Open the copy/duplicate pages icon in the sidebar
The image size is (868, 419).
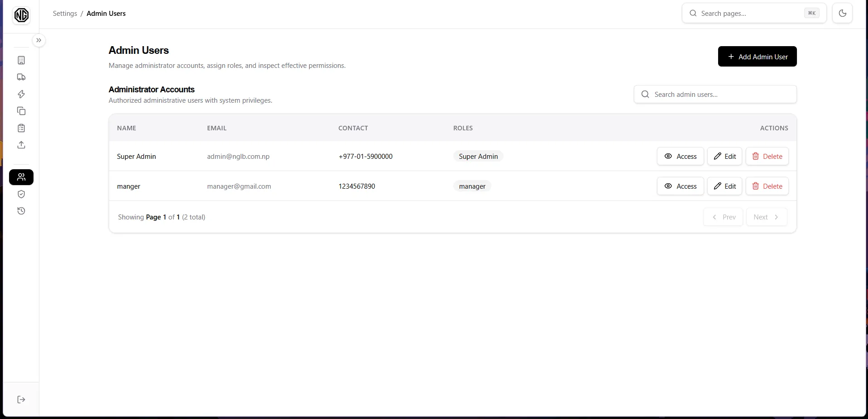click(21, 111)
